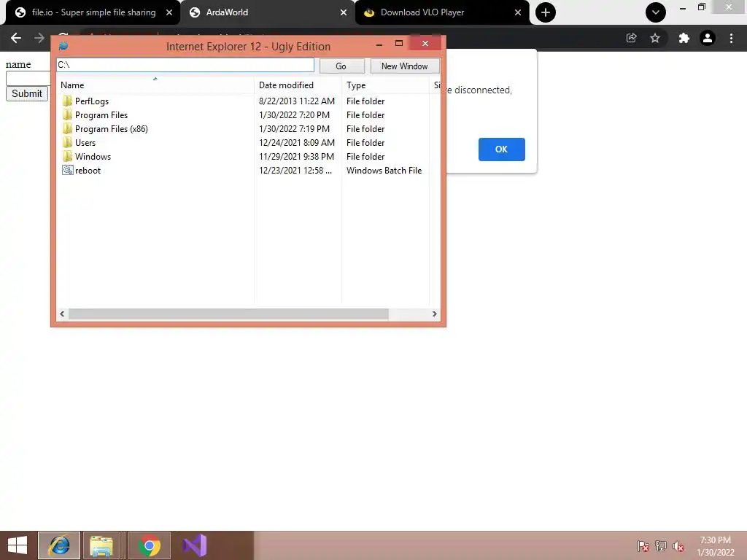Close the Internet Explorer 12 Ugly Edition window
Screen dimensions: 747x560
425,43
